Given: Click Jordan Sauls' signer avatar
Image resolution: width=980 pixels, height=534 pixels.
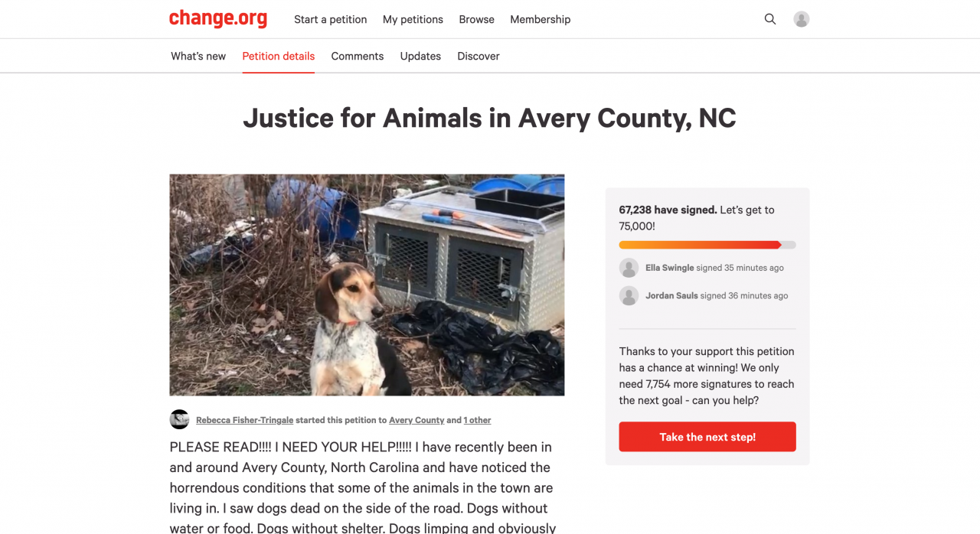Looking at the screenshot, I should [x=629, y=295].
